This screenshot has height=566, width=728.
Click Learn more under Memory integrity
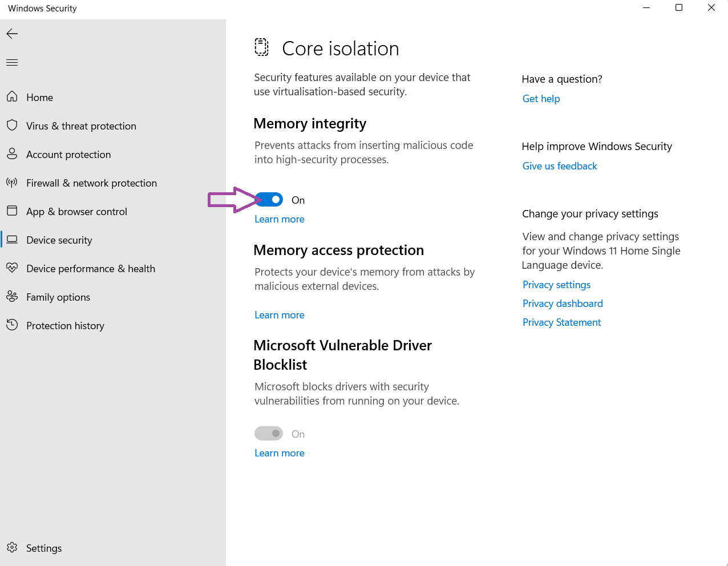pos(279,219)
